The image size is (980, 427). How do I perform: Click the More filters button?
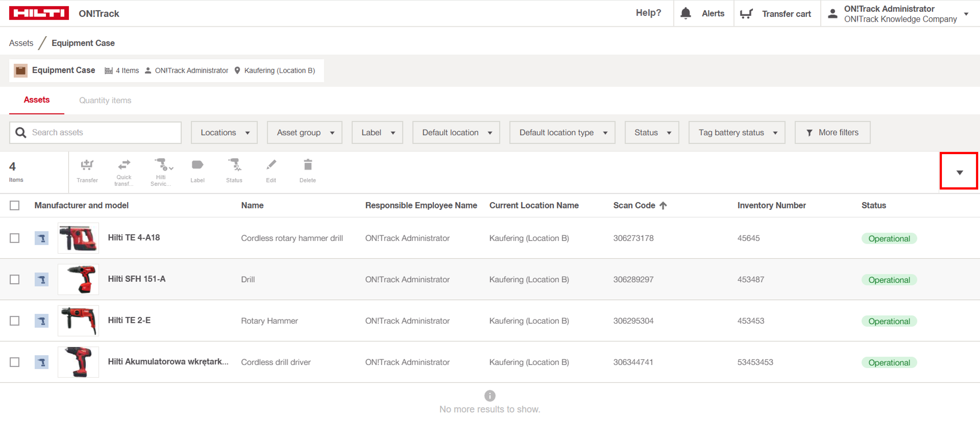point(832,133)
